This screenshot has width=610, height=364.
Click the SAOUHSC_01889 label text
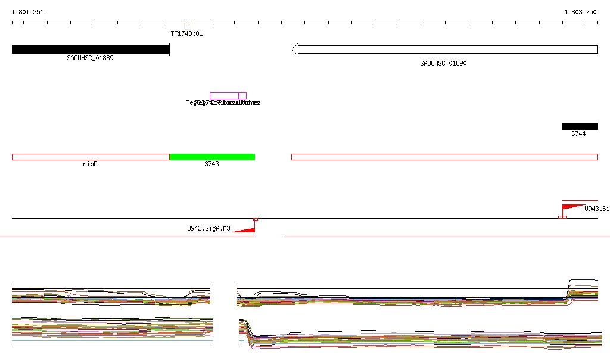coord(91,58)
